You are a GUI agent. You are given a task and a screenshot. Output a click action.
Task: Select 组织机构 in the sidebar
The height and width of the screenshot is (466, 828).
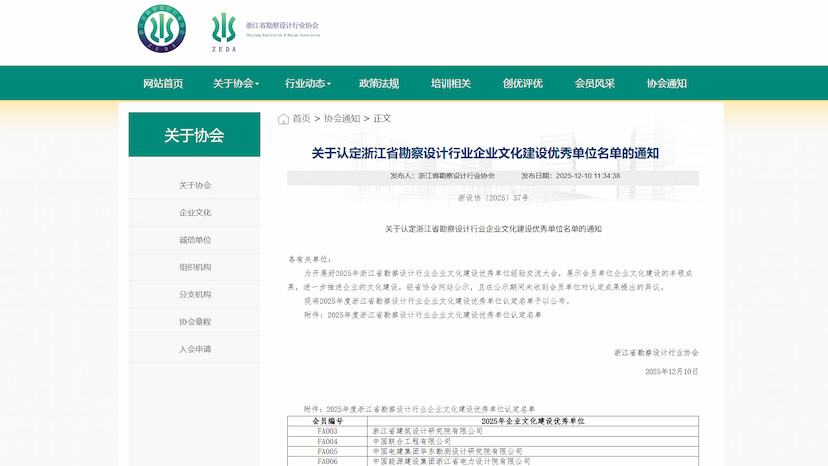tap(195, 267)
